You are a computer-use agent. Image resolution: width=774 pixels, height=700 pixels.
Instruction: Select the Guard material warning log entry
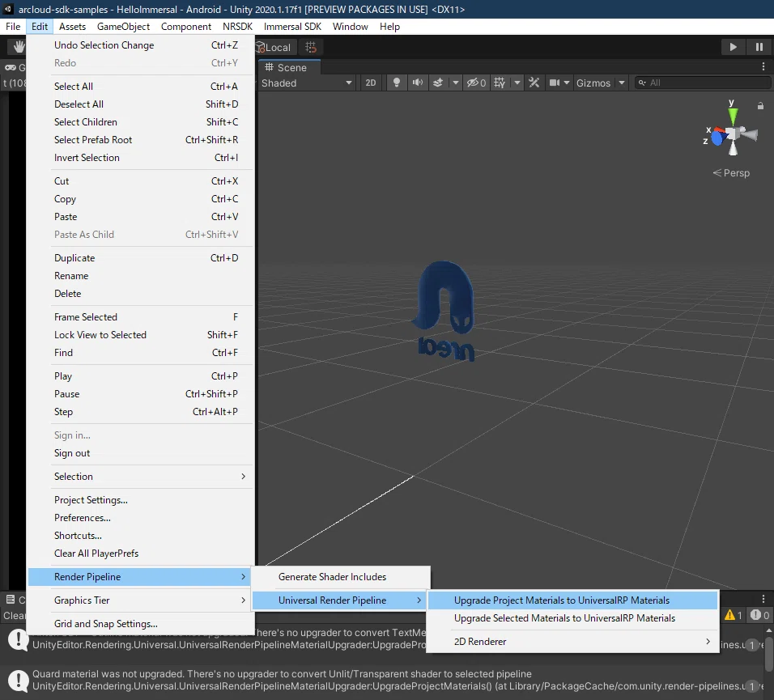point(382,680)
